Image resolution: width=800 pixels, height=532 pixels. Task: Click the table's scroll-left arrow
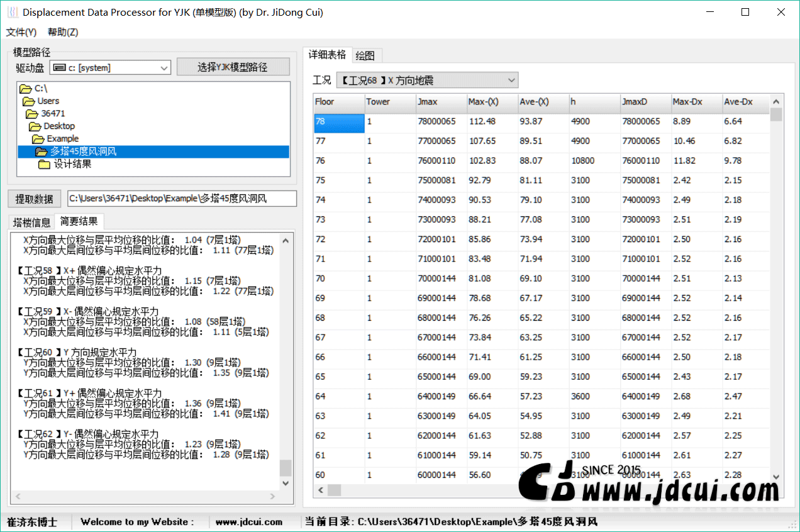(x=320, y=490)
